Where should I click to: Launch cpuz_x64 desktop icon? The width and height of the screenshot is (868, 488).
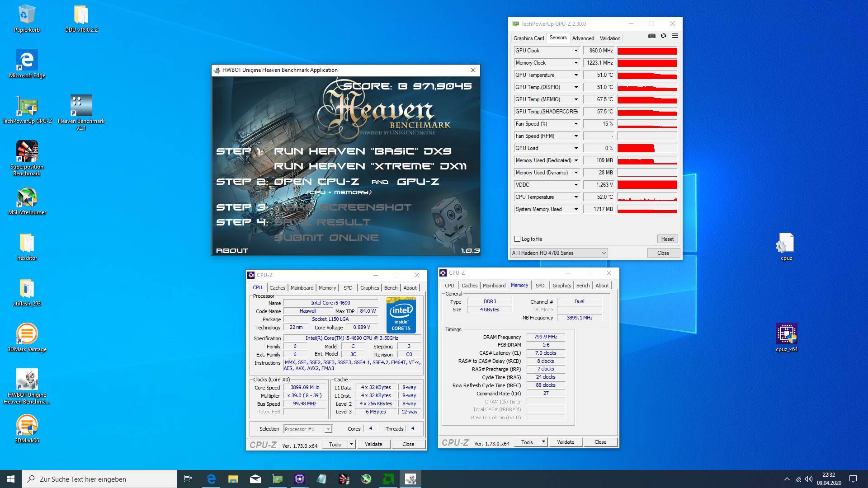(786, 338)
